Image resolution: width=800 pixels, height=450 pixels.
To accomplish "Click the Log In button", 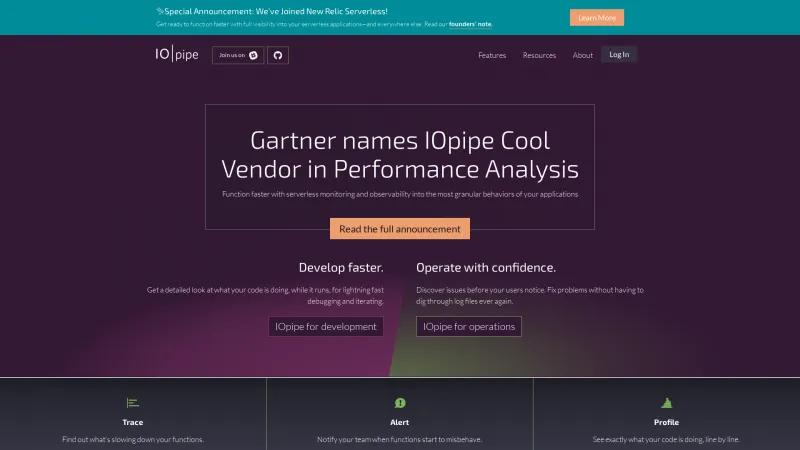I will coord(619,55).
